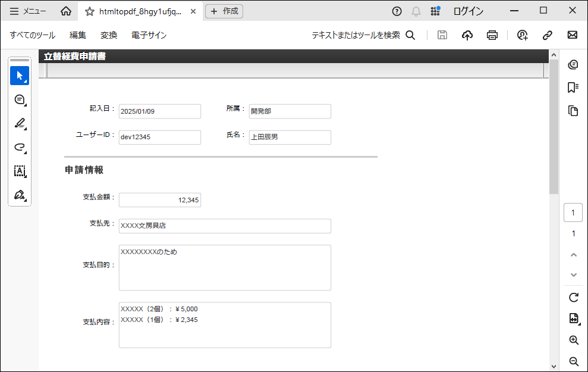Star the current document tab
This screenshot has height=372, width=588.
90,11
